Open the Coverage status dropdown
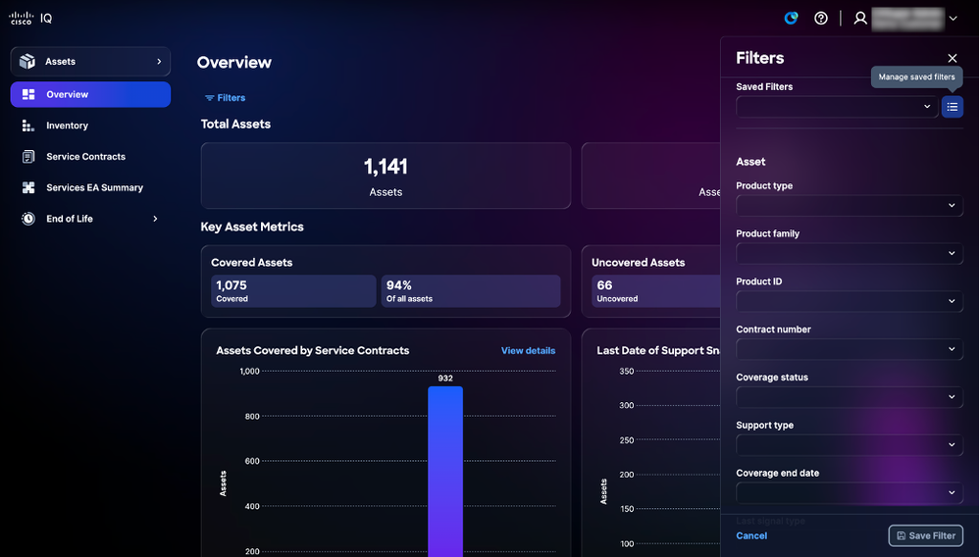Image resolution: width=980 pixels, height=557 pixels. [x=850, y=397]
